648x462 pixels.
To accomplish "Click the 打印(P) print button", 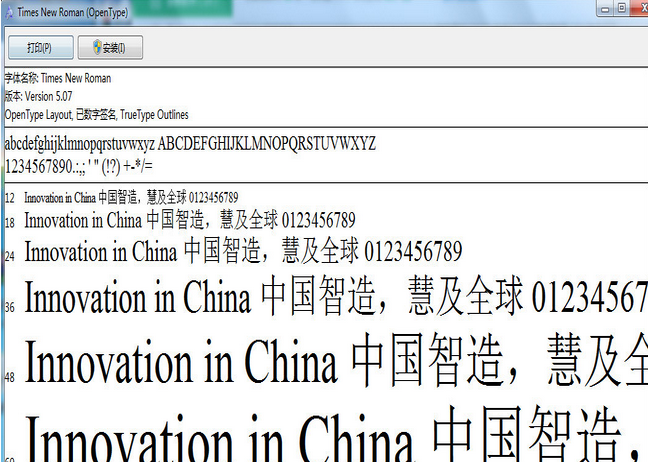I will tap(41, 47).
